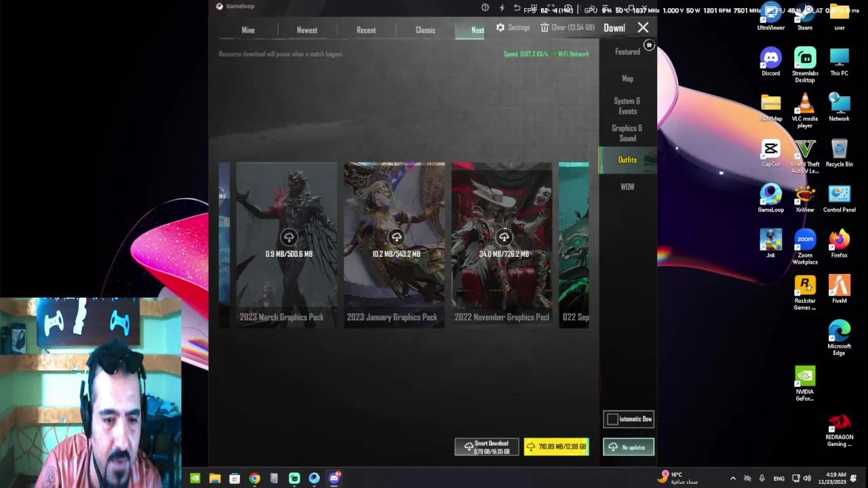Download the 2023 March Graphics Pack
The width and height of the screenshot is (868, 488).
pos(289,237)
